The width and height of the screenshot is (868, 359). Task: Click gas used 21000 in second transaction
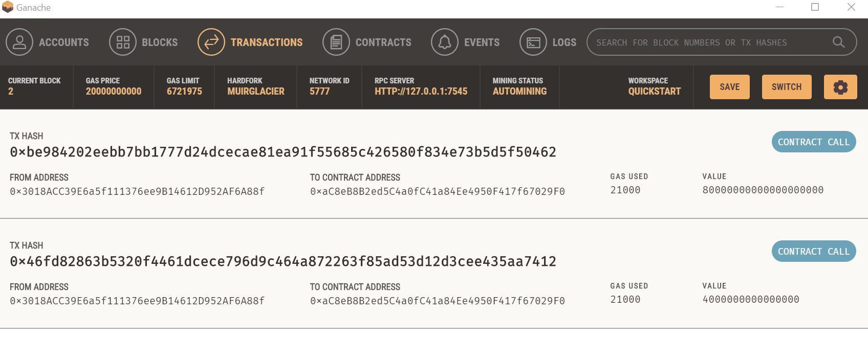pos(625,299)
